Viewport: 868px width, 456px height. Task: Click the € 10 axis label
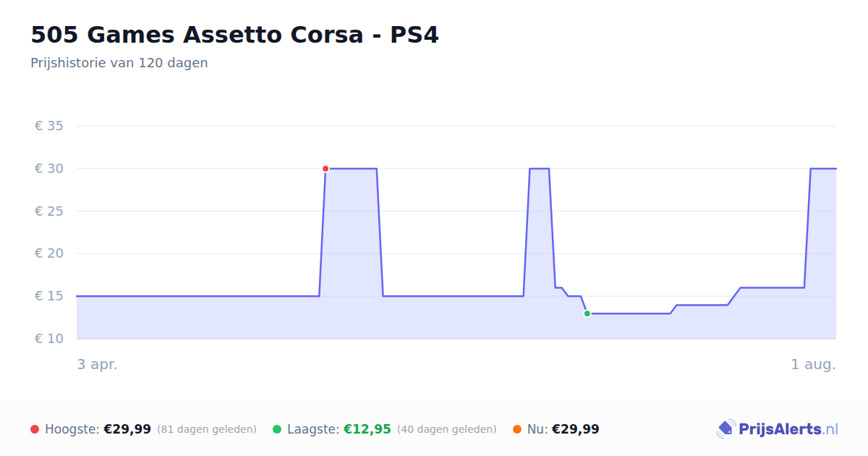(49, 339)
